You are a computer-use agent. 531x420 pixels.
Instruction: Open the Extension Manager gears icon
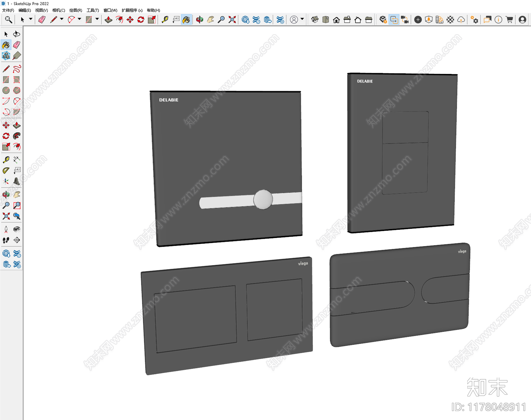tap(475, 20)
